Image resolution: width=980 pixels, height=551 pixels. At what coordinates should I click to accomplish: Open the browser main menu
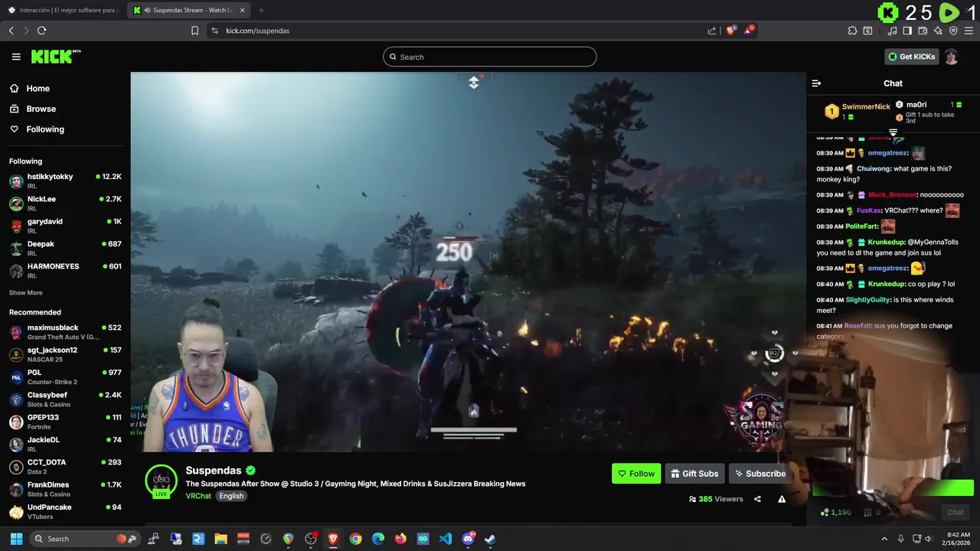point(969,31)
